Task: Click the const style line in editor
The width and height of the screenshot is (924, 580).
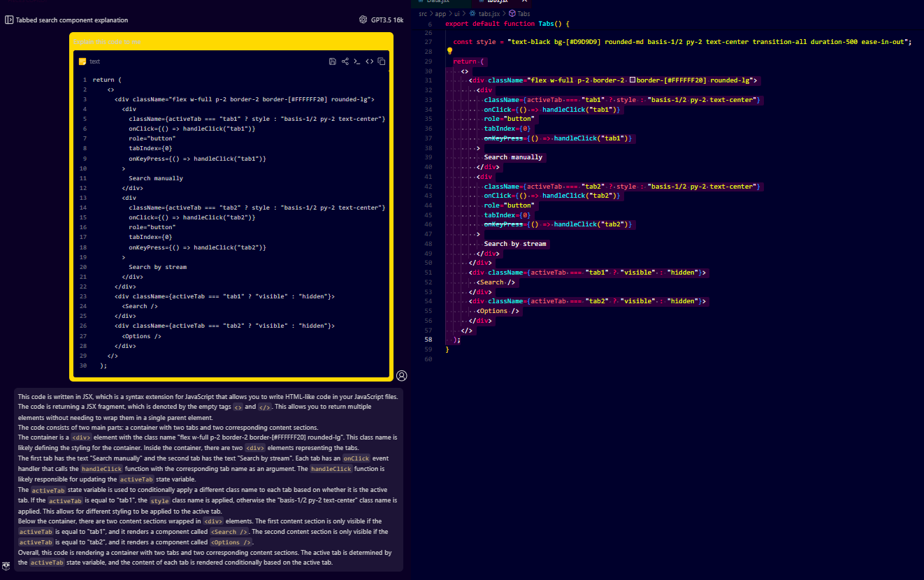Action: (x=682, y=42)
